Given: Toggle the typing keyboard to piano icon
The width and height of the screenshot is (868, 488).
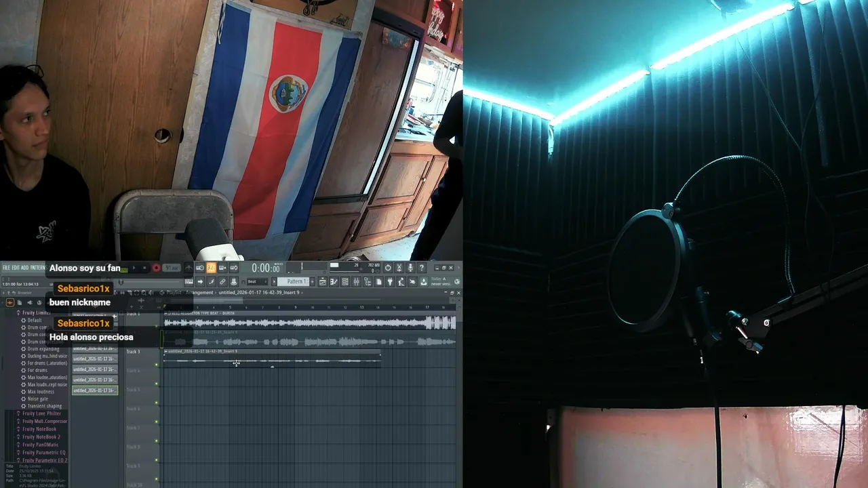Looking at the screenshot, I should [x=189, y=281].
